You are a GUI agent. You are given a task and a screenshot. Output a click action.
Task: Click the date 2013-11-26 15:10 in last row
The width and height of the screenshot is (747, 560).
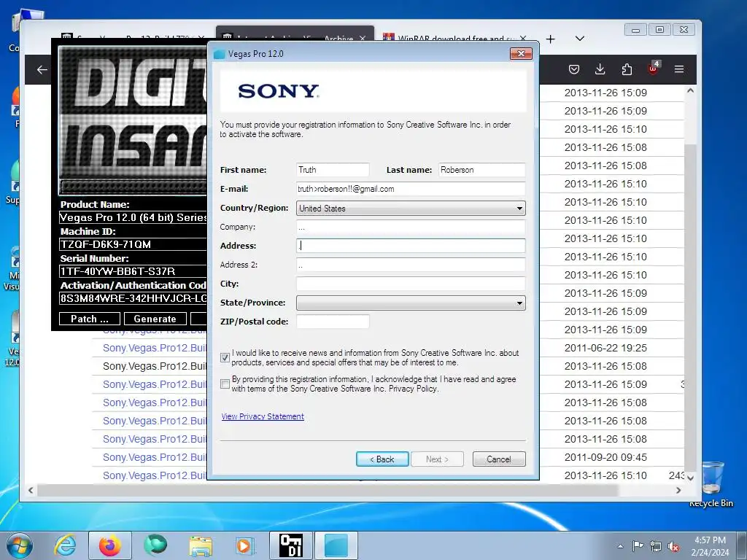605,475
